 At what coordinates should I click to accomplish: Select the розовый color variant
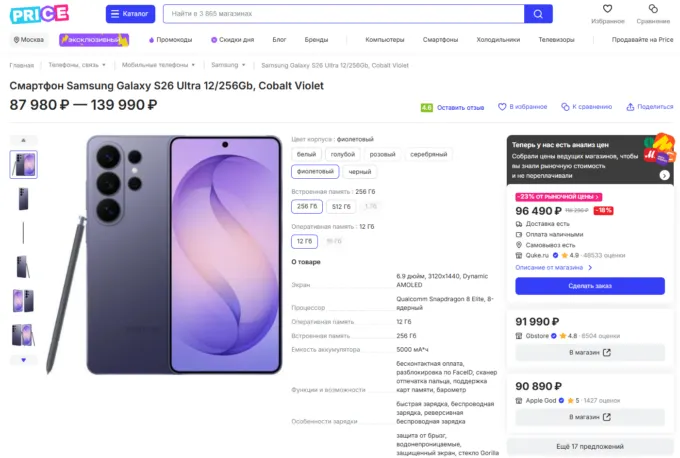tap(381, 155)
